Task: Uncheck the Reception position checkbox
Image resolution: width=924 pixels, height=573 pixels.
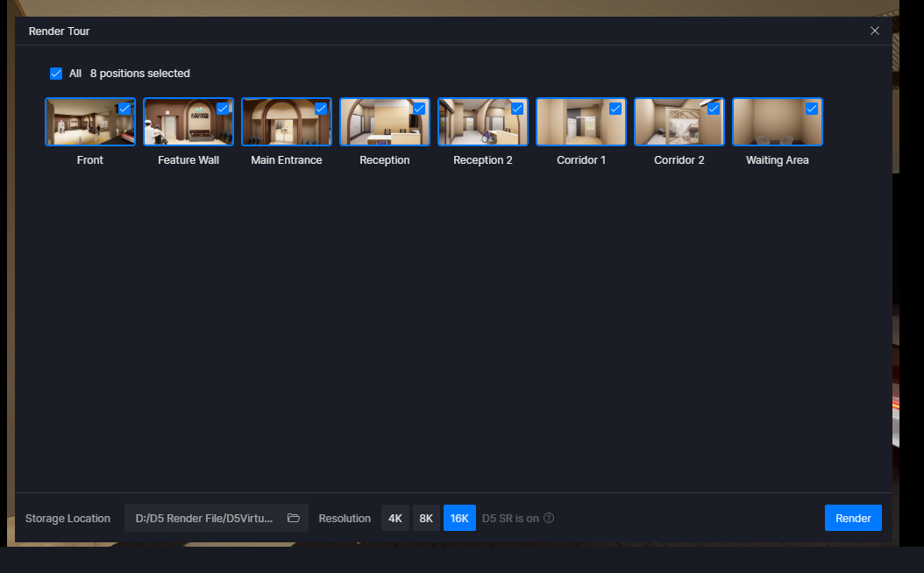Action: point(419,109)
